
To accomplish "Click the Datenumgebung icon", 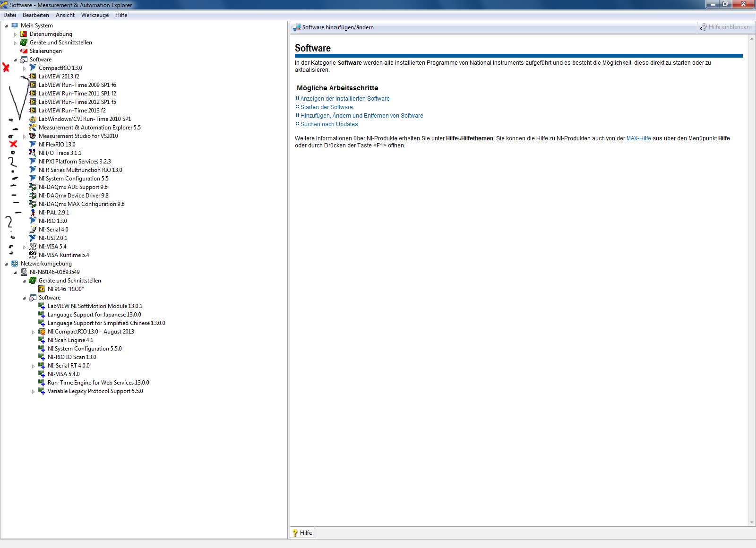I will pos(24,34).
